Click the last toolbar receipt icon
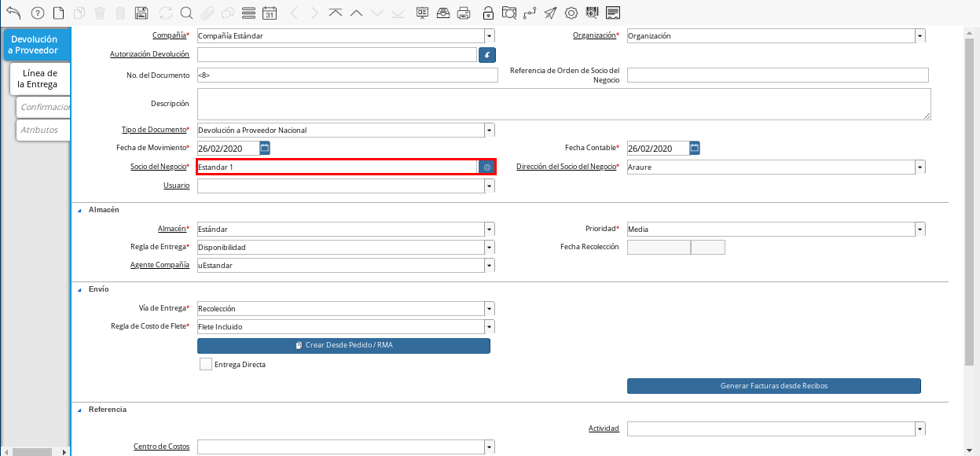 (613, 13)
